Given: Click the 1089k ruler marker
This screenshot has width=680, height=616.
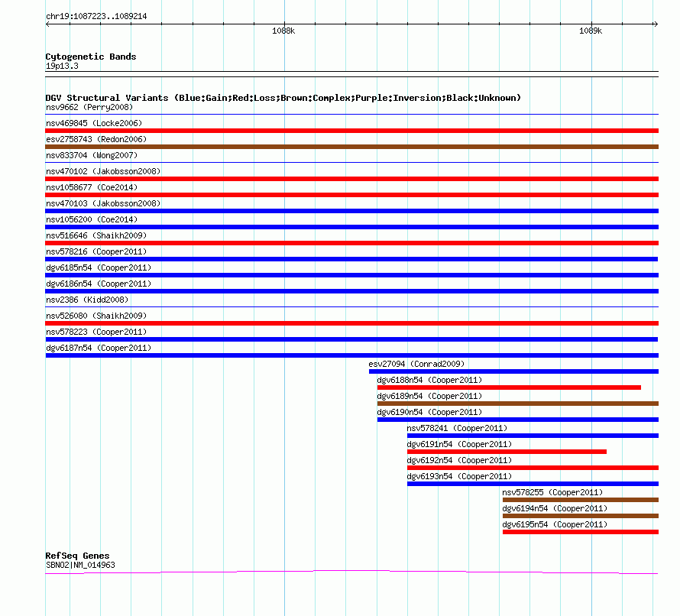Looking at the screenshot, I should point(591,31).
